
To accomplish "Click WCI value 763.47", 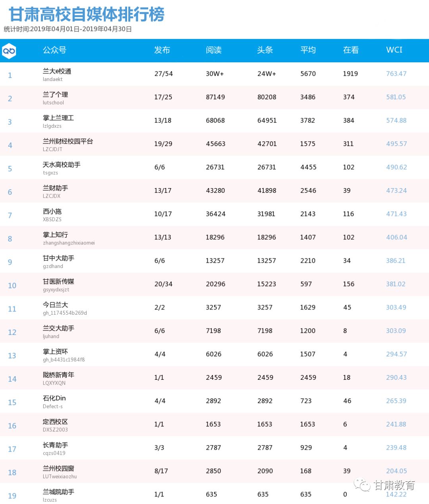I will pyautogui.click(x=396, y=74).
